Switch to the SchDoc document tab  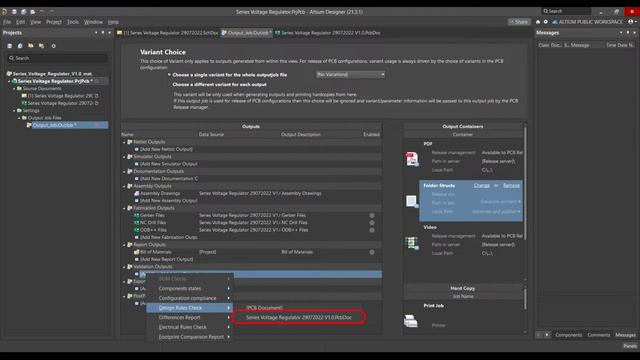pos(168,33)
